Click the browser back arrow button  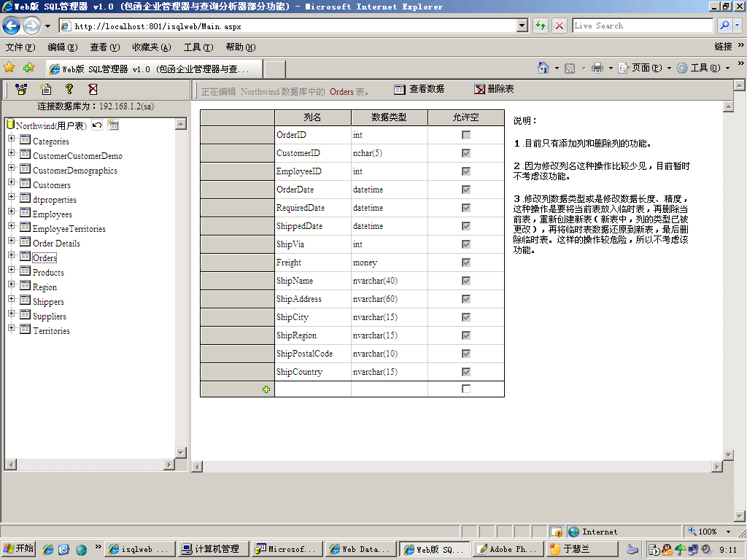pyautogui.click(x=12, y=26)
